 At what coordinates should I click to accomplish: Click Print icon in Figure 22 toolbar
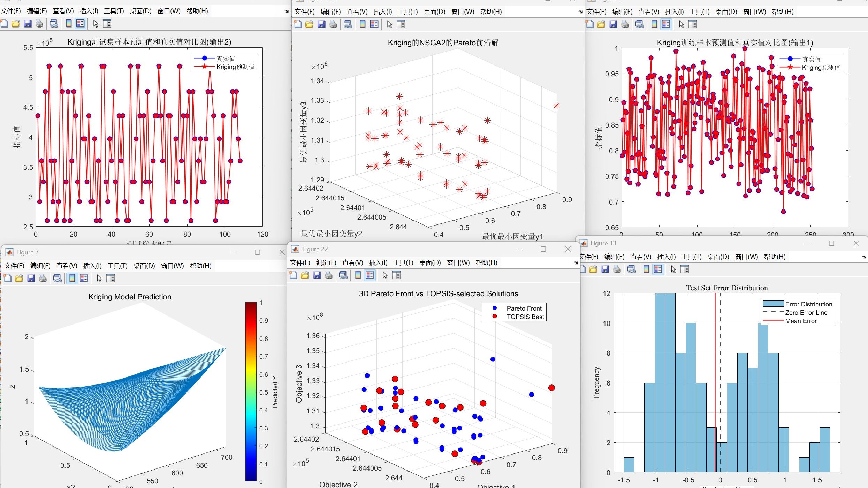328,275
